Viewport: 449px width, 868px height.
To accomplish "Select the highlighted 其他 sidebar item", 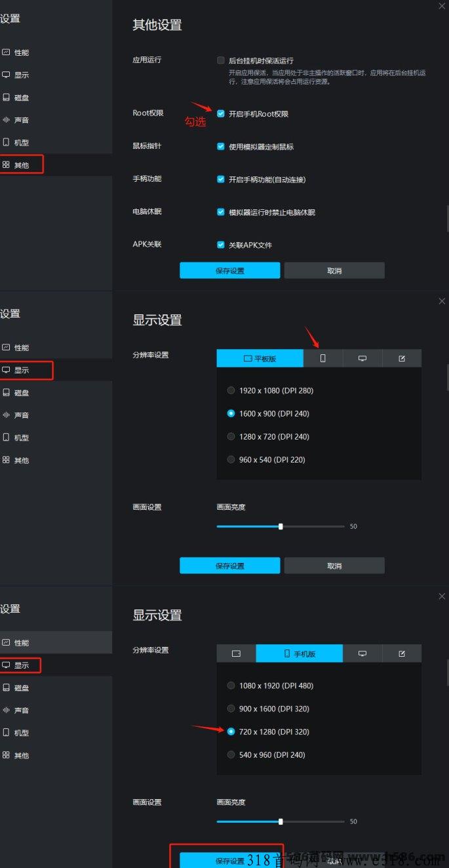I will [x=21, y=165].
